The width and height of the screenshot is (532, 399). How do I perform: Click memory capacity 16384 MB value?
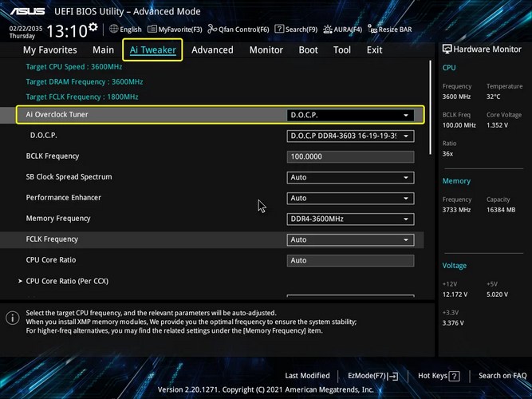pos(501,210)
